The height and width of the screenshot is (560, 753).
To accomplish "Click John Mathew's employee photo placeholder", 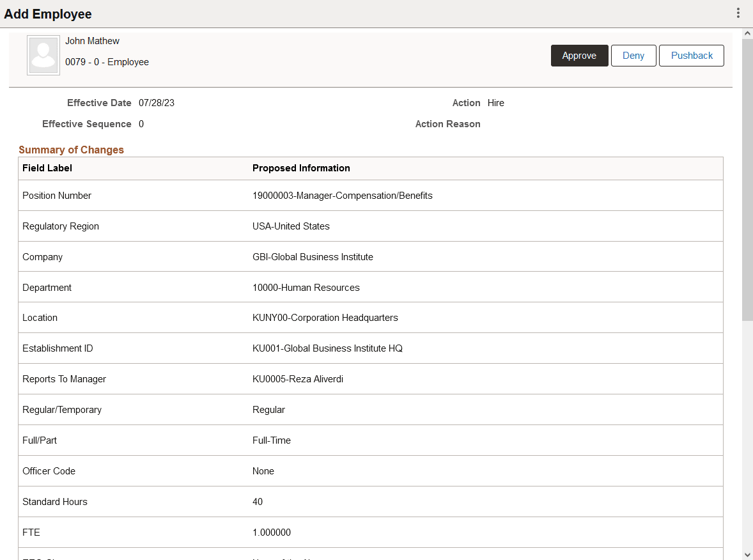I will point(43,55).
